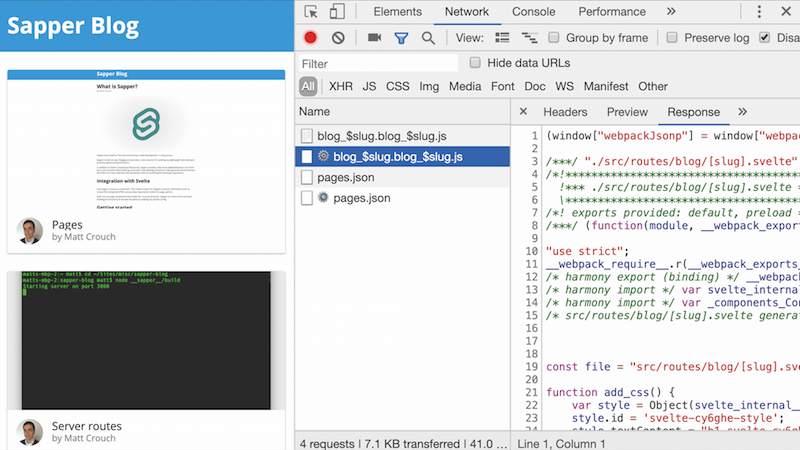Enable Preserve log checkbox
Viewport: 800px width, 450px height.
click(x=672, y=37)
